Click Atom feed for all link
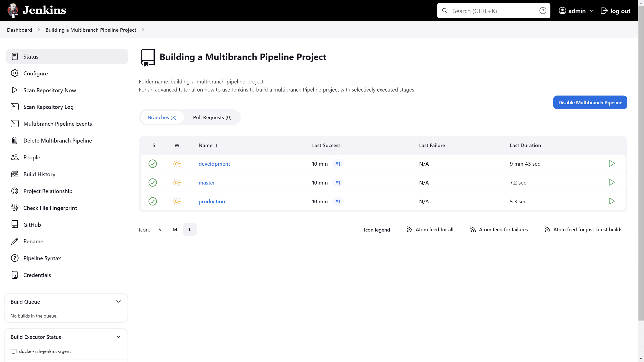The height and width of the screenshot is (362, 644). point(429,229)
